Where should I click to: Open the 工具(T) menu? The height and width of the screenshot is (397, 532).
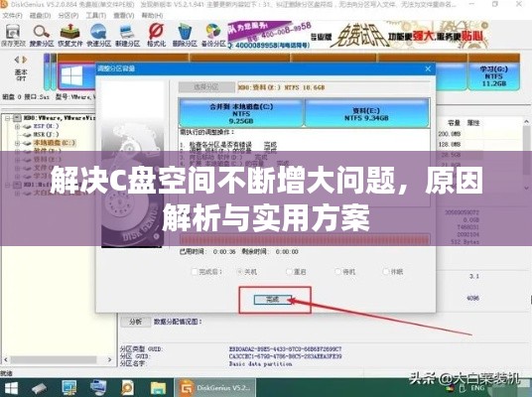96,16
